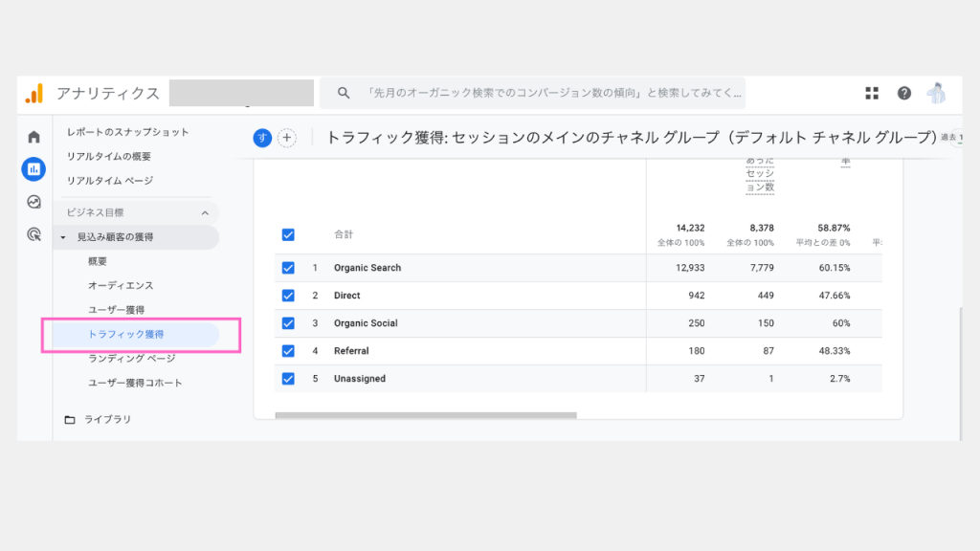This screenshot has height=551, width=980.
Task: Open the Advertising icon in sidebar
Action: pyautogui.click(x=33, y=234)
